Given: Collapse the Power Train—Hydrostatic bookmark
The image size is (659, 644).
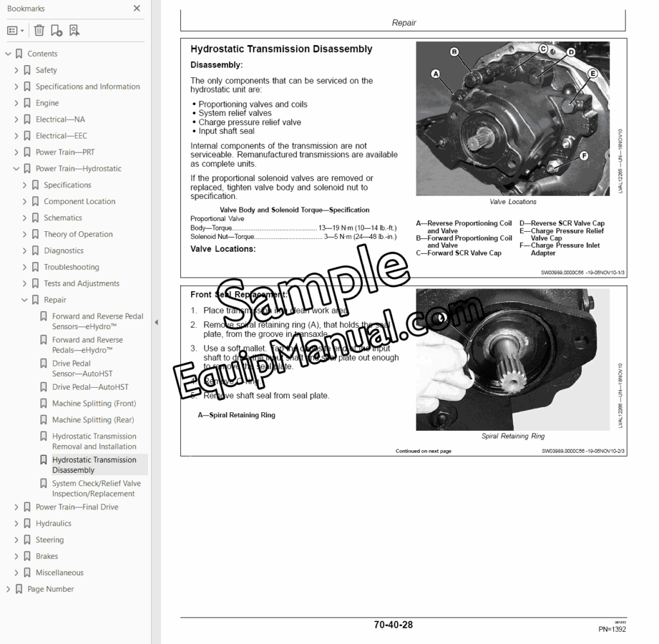Looking at the screenshot, I should click(16, 169).
